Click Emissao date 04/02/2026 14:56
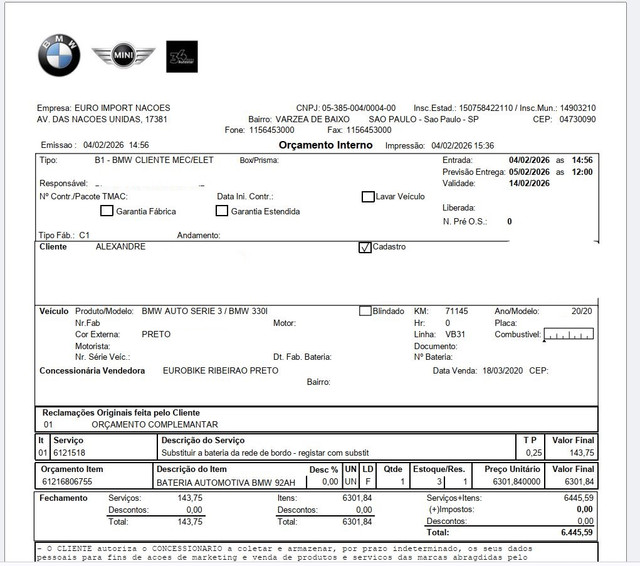This screenshot has width=640, height=566. point(116,145)
